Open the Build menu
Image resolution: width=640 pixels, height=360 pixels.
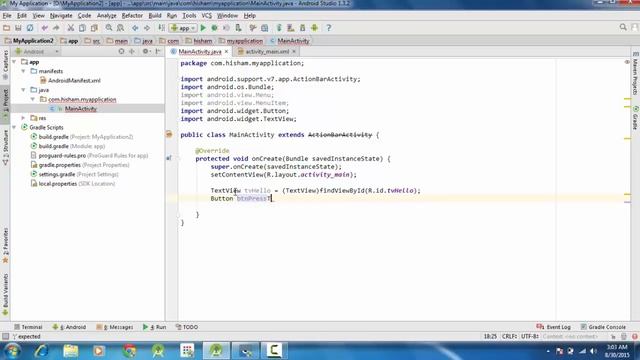pyautogui.click(x=155, y=16)
